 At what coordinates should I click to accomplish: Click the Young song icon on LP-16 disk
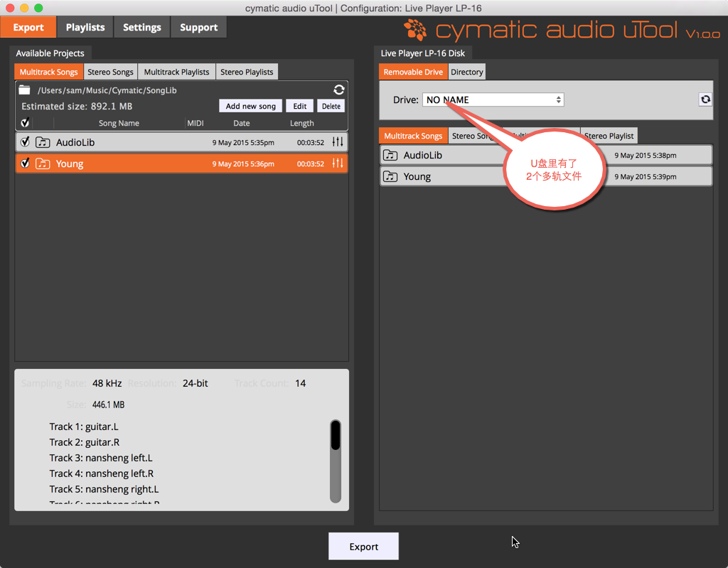(x=390, y=176)
